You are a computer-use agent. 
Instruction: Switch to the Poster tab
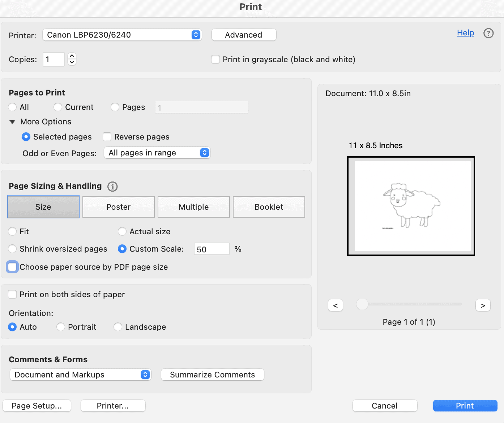pyautogui.click(x=119, y=207)
